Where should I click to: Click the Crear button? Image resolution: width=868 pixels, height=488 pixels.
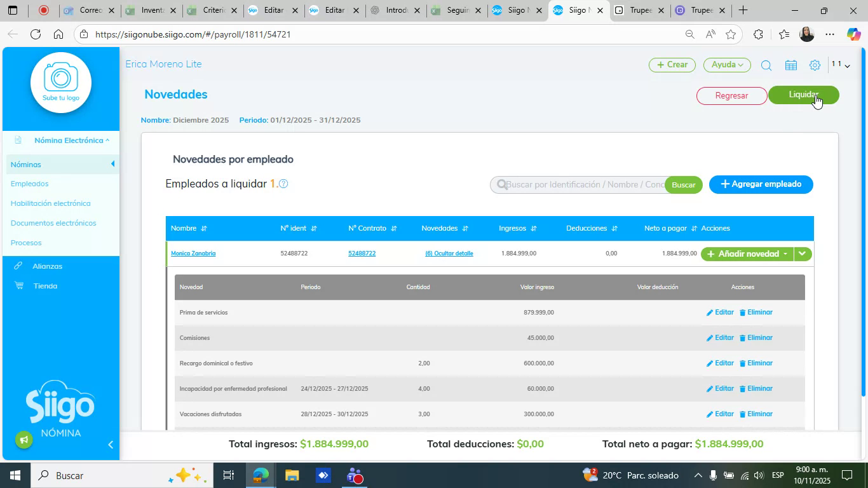point(672,65)
